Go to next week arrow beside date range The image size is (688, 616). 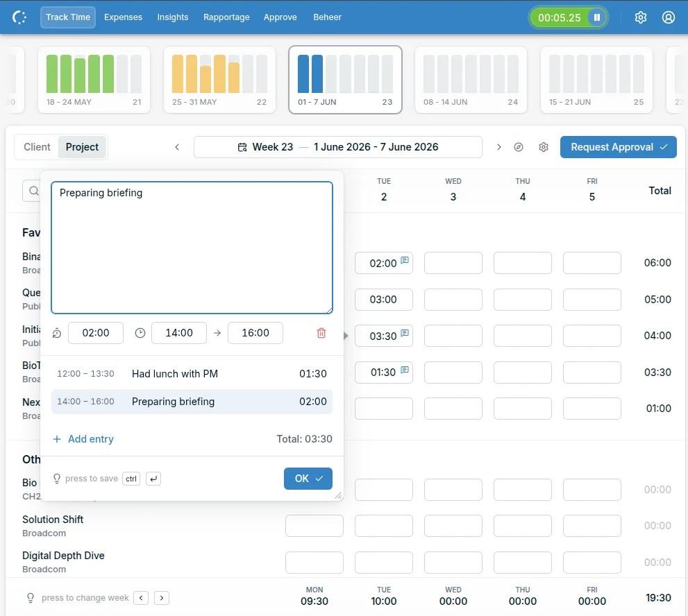tap(498, 147)
